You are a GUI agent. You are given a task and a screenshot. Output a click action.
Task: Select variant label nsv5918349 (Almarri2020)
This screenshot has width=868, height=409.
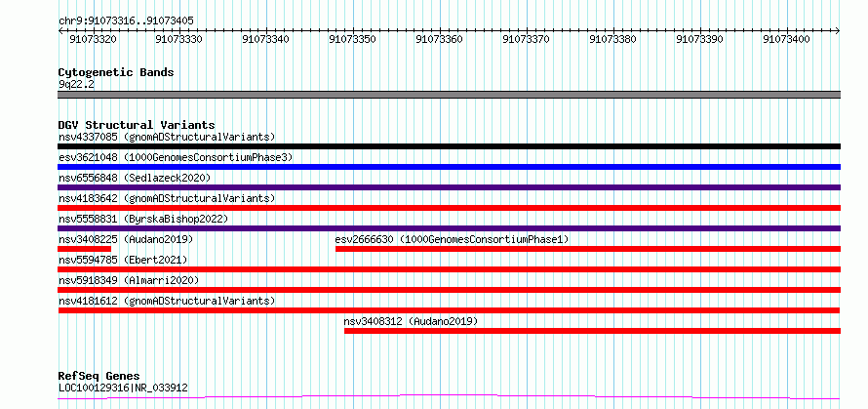coord(129,280)
